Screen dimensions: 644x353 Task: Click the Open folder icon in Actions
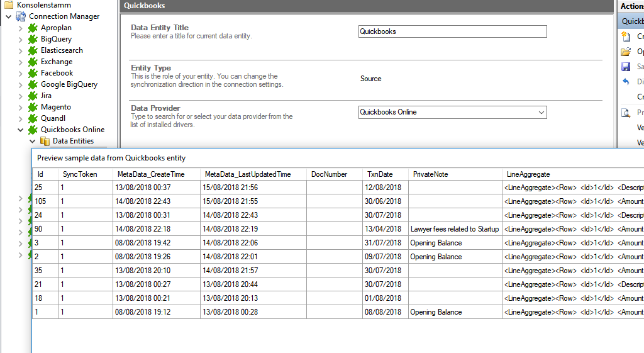coord(626,52)
